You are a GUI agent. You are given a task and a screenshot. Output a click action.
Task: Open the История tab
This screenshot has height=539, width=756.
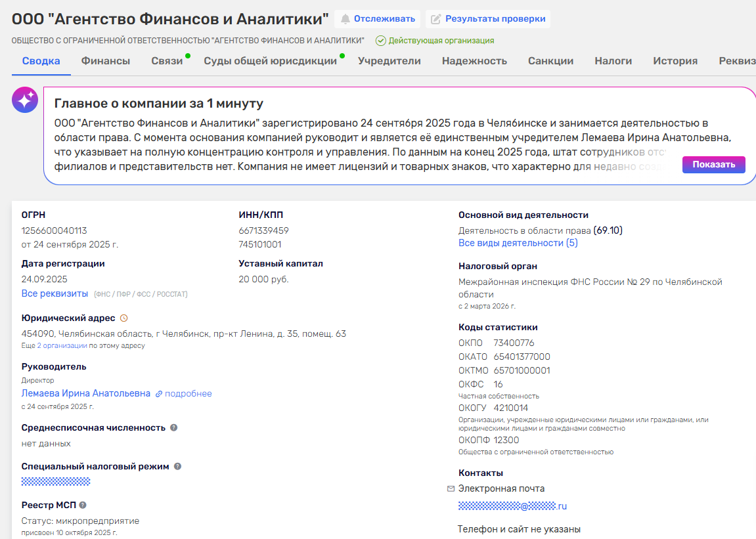tap(675, 61)
